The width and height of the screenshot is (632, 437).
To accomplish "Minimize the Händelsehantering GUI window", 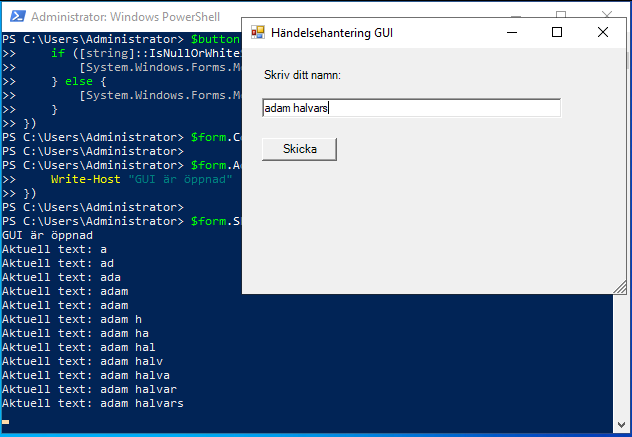I will (511, 32).
